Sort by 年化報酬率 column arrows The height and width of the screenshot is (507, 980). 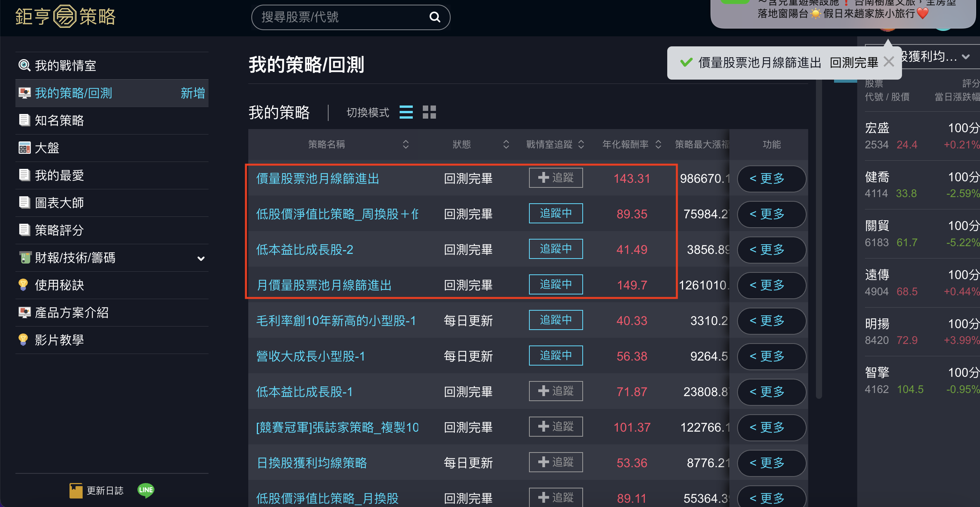pyautogui.click(x=658, y=145)
